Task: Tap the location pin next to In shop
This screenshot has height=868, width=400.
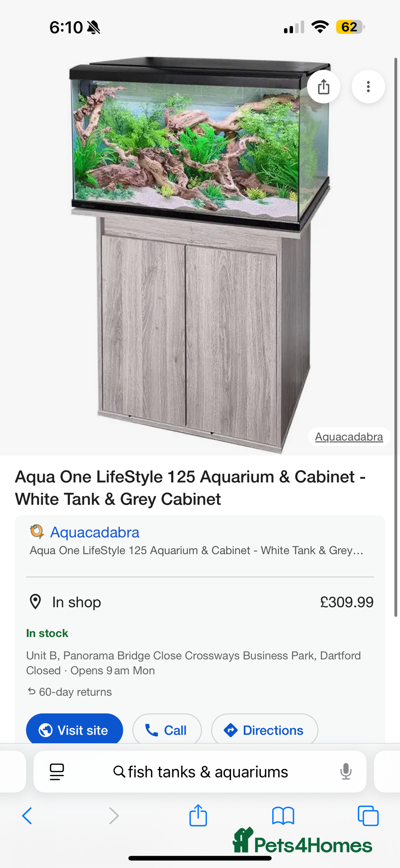Action: point(36,602)
